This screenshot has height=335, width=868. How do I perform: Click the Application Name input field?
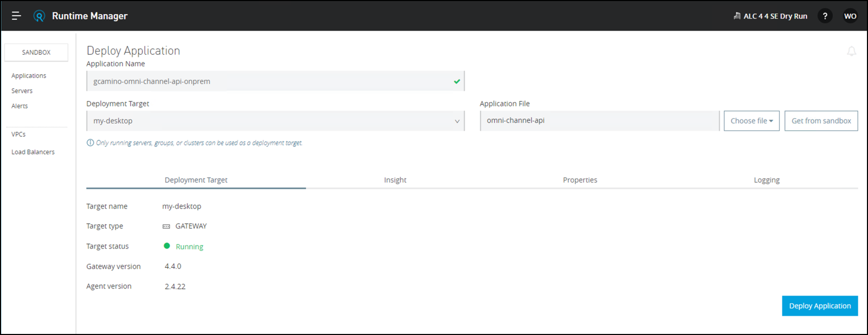click(x=275, y=82)
